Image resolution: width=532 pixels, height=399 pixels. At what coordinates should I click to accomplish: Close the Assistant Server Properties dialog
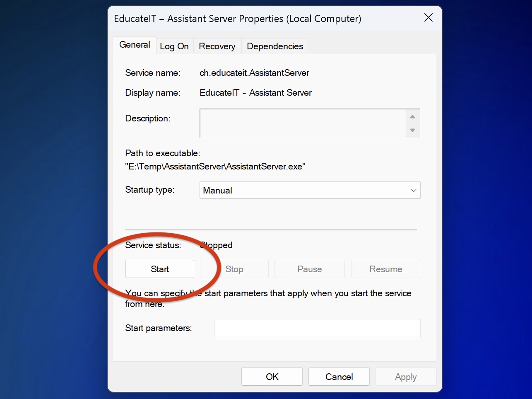428,18
